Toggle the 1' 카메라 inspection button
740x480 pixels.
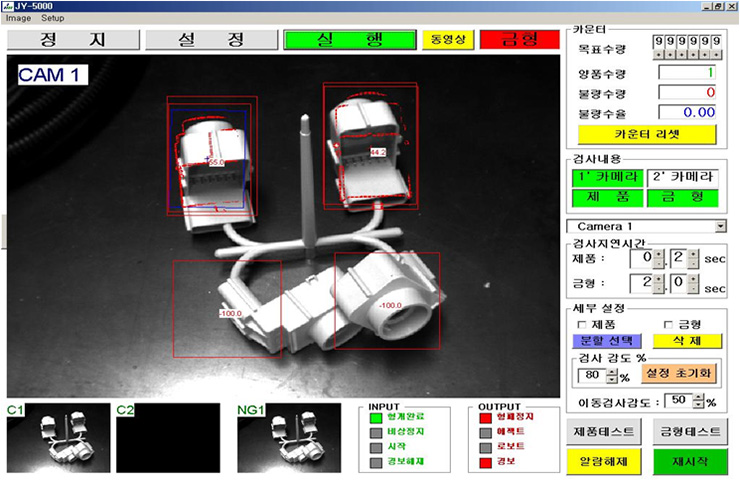point(600,177)
